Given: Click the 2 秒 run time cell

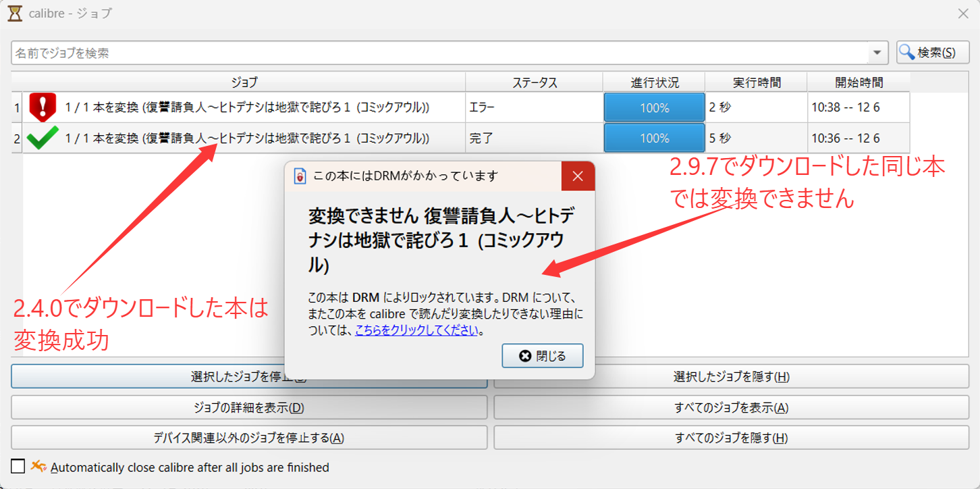Looking at the screenshot, I should pos(757,107).
